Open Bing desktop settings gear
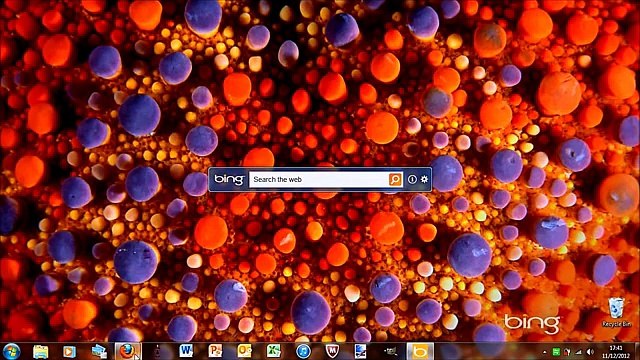The width and height of the screenshot is (640, 360). (424, 179)
